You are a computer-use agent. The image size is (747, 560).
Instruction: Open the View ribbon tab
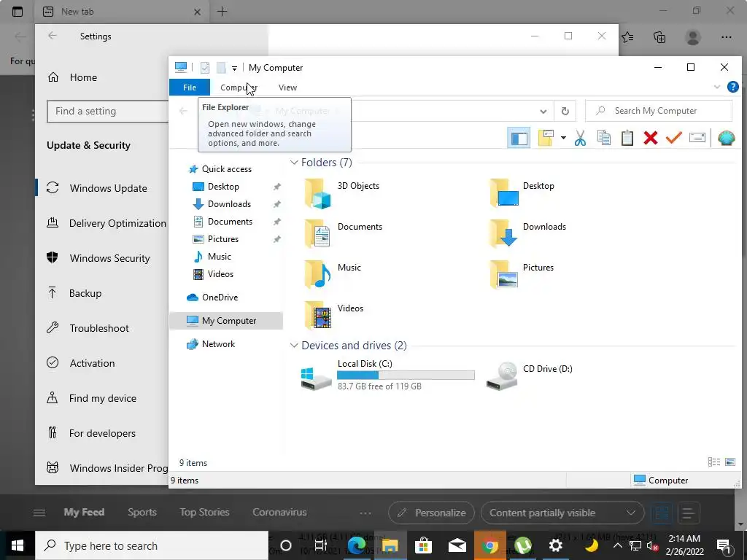click(x=287, y=87)
